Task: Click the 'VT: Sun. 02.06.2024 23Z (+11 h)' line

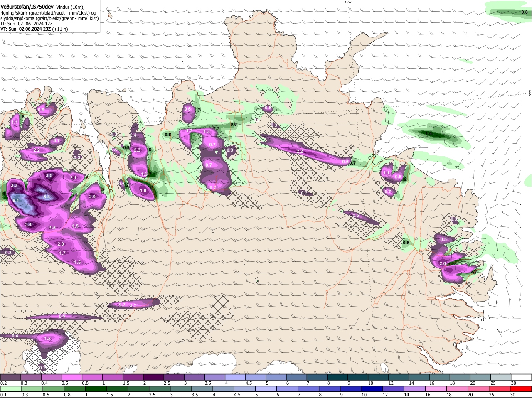Action: [34, 29]
